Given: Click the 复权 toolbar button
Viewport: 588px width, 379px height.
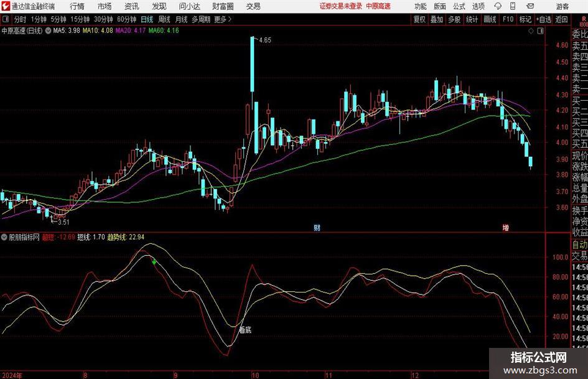Looking at the screenshot, I should [x=419, y=19].
